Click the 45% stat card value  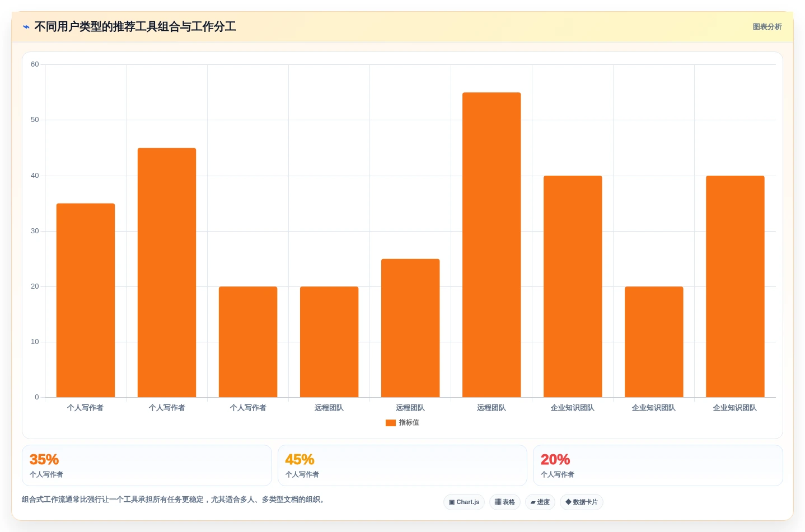299,459
